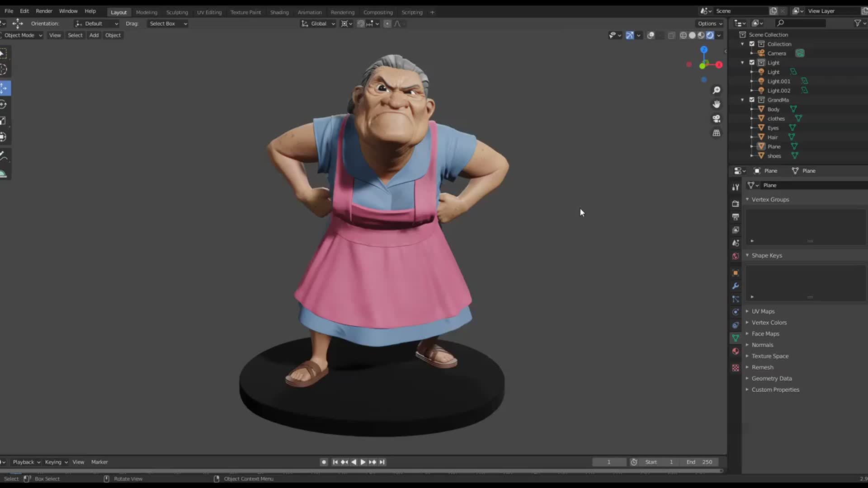Open the Orientation Default dropdown
Viewport: 868px width, 488px height.
(x=96, y=23)
